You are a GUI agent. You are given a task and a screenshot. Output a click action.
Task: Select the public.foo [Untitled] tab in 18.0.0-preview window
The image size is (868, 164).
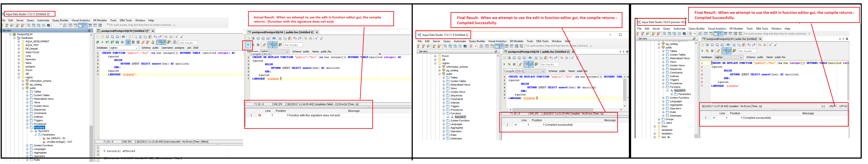731,39
